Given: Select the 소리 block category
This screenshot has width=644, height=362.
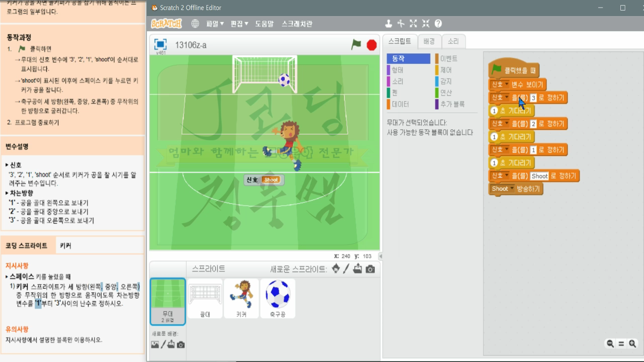Looking at the screenshot, I should [408, 81].
